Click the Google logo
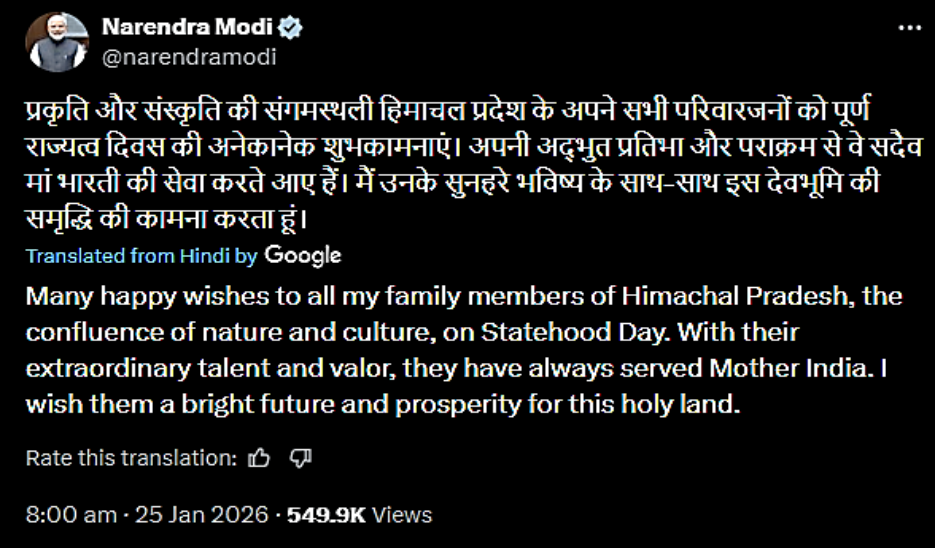The image size is (935, 548). point(303,255)
